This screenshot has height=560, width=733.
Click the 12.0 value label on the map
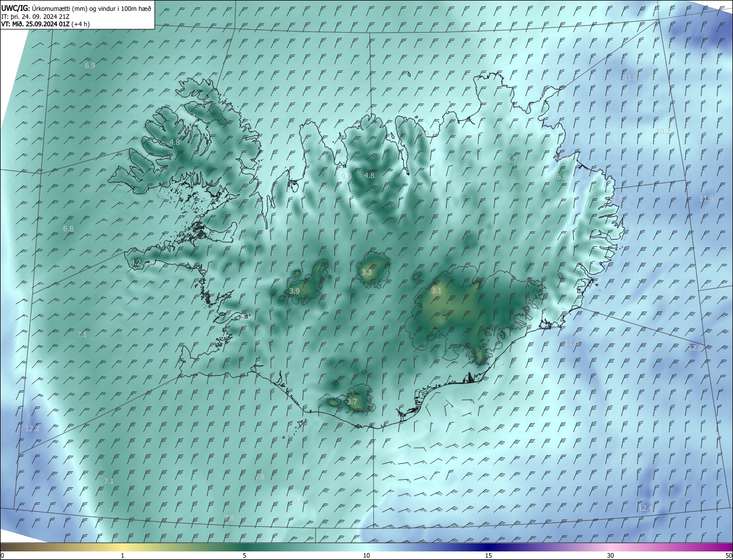696,348
